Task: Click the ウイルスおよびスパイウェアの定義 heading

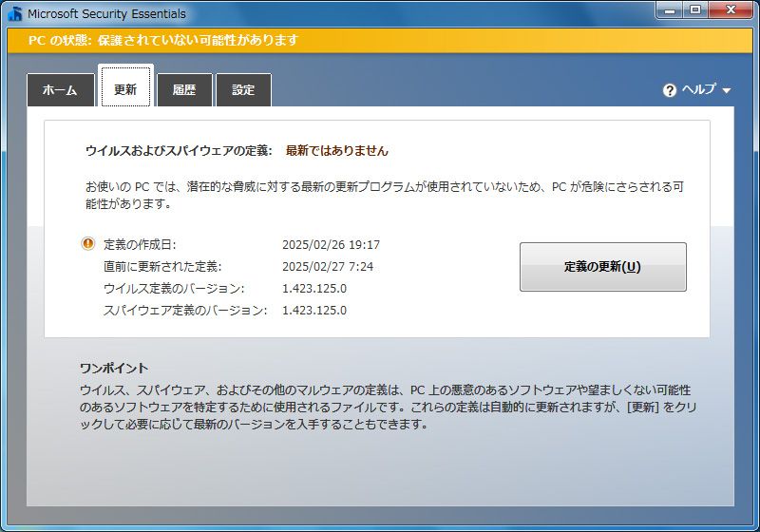Action: [x=179, y=151]
